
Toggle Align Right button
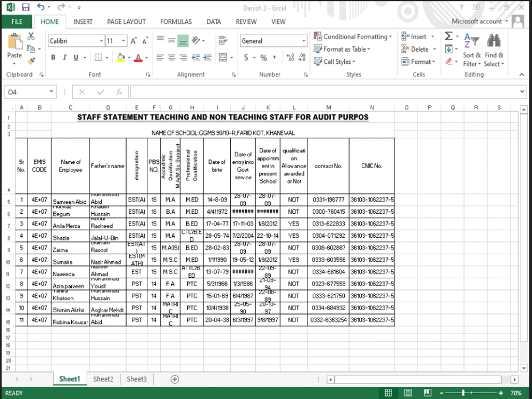pyautogui.click(x=183, y=57)
